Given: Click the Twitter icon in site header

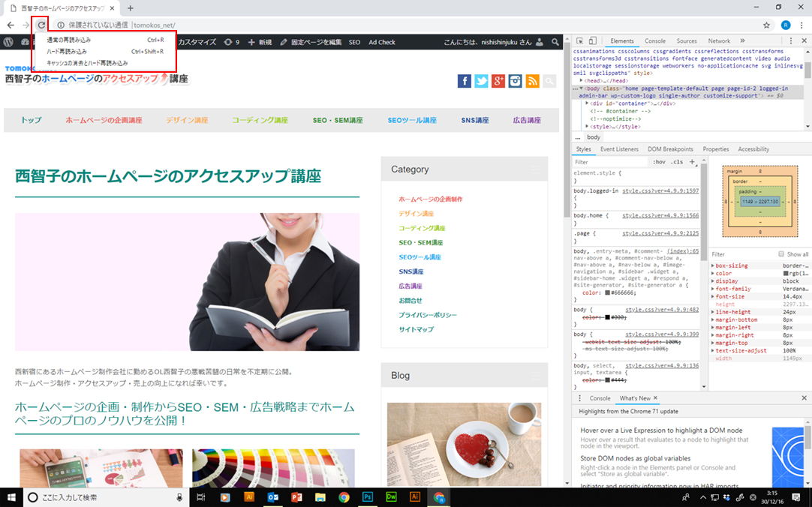Looking at the screenshot, I should 481,81.
